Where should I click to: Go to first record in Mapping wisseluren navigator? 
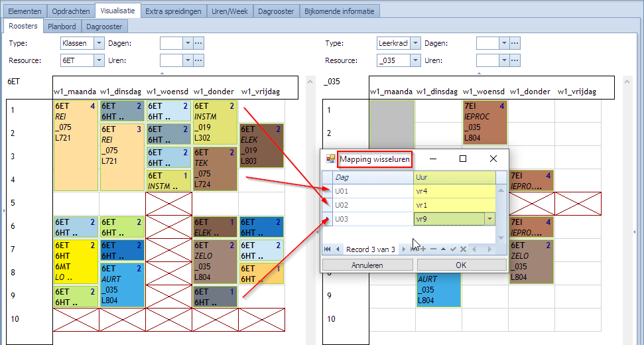(x=328, y=249)
